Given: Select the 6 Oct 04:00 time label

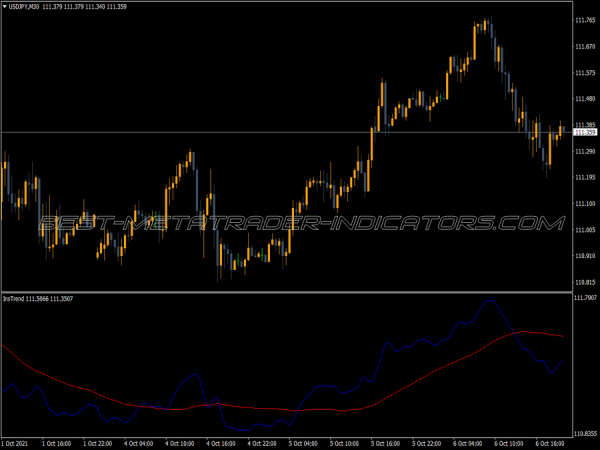Looking at the screenshot, I should pos(468,443).
